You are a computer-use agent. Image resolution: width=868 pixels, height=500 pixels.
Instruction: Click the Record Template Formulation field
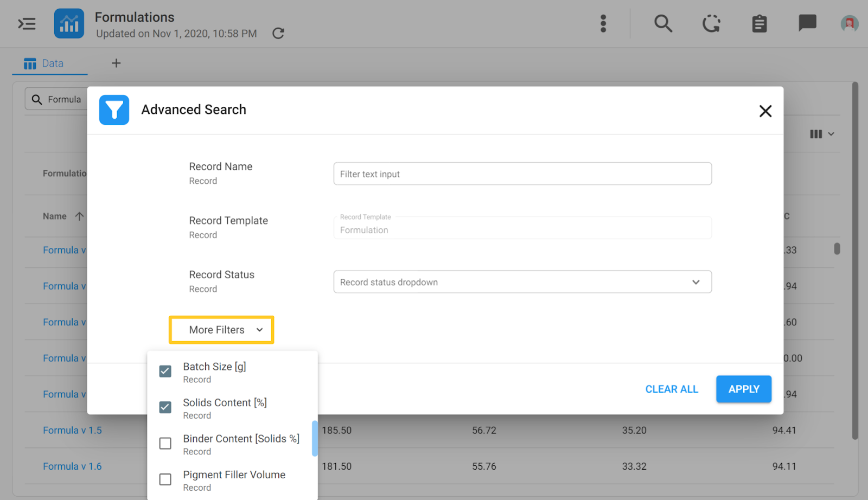tap(522, 227)
